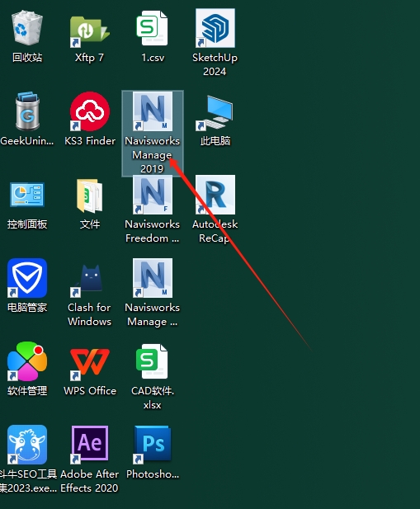Open the 文件 folder icon
Image resolution: width=420 pixels, height=509 pixels.
point(90,196)
